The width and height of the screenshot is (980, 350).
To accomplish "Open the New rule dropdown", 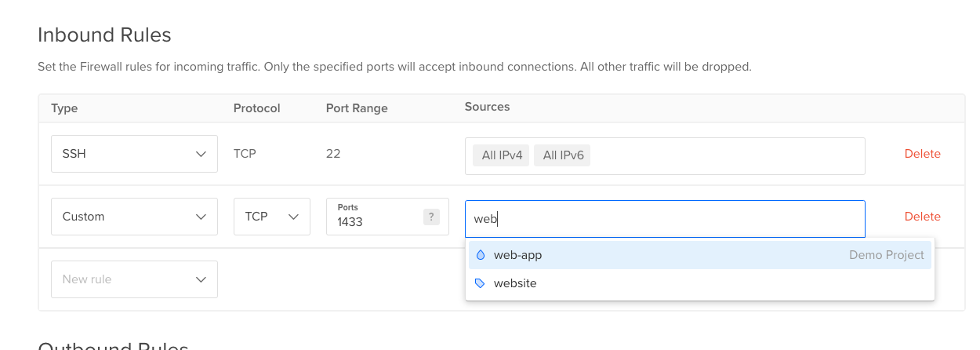I will [134, 279].
